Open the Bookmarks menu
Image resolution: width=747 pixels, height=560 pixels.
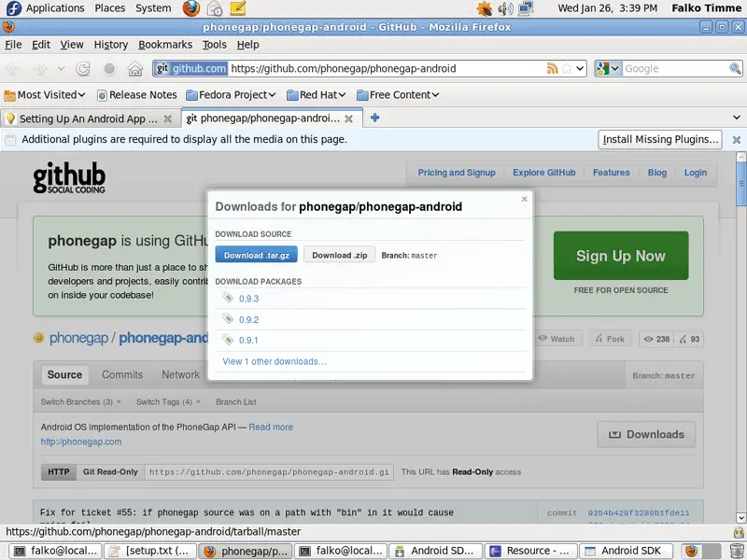coord(165,45)
